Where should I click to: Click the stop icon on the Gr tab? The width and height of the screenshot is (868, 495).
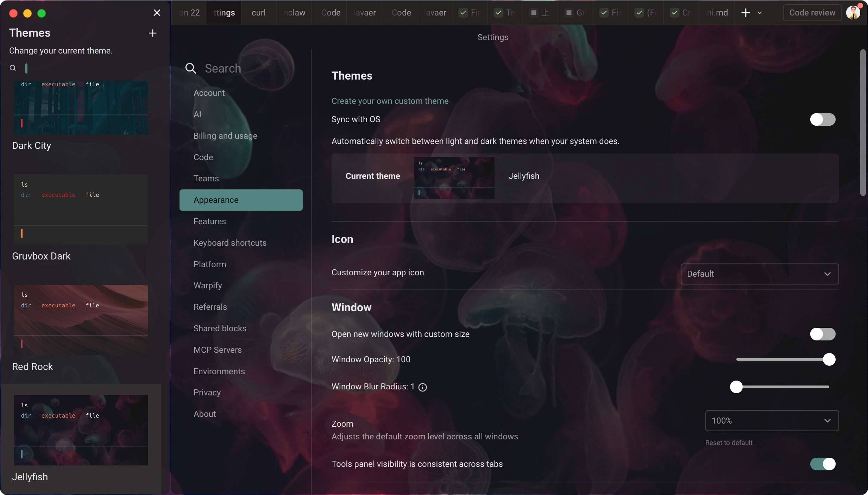(569, 13)
